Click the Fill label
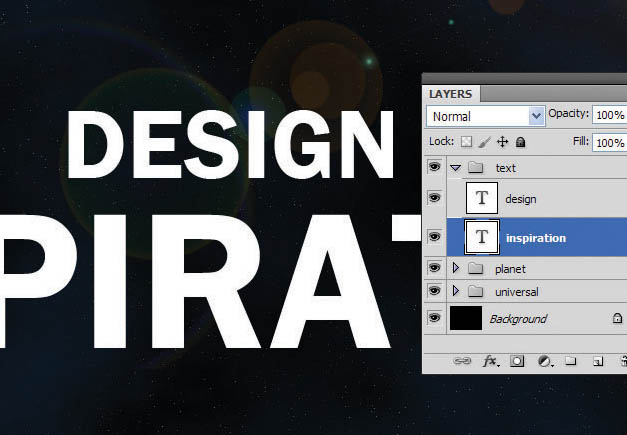The height and width of the screenshot is (435, 627). tap(581, 141)
